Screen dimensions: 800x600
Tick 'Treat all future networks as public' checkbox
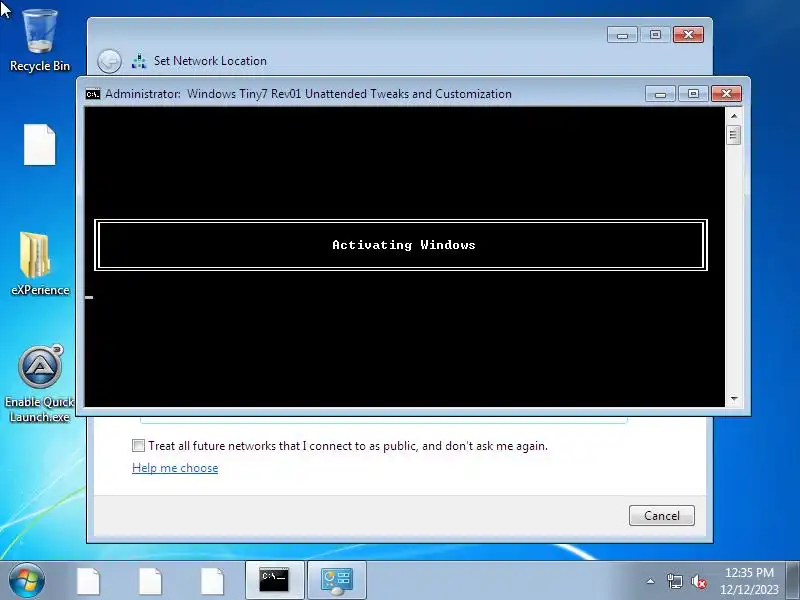tap(138, 445)
